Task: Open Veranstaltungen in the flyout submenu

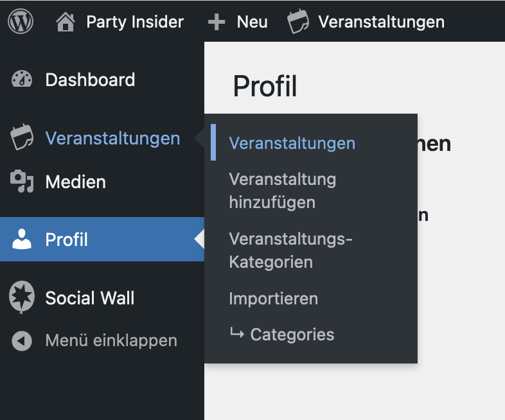Action: [x=292, y=143]
